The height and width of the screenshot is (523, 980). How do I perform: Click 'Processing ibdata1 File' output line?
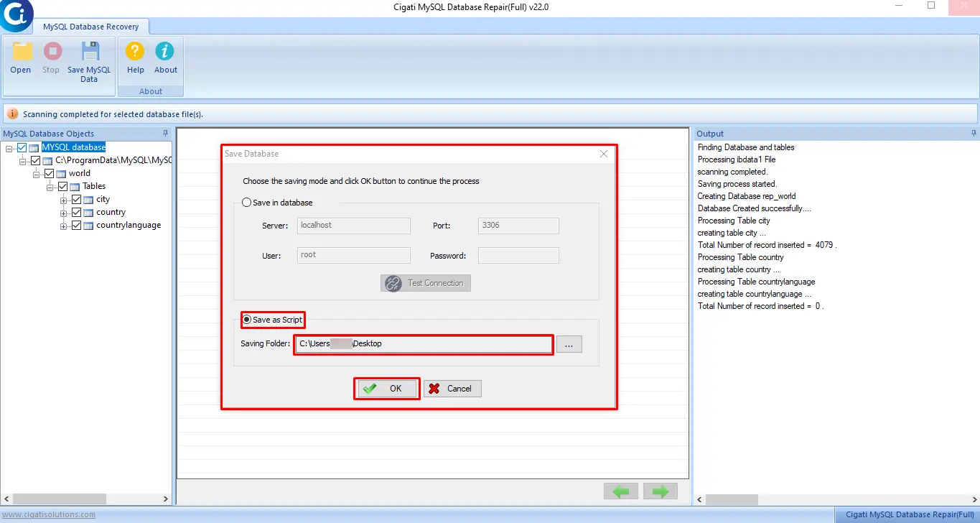coord(737,159)
